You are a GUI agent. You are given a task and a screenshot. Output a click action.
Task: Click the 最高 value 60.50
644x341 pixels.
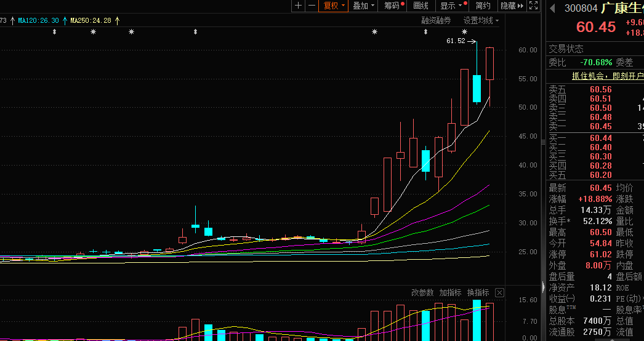point(601,233)
